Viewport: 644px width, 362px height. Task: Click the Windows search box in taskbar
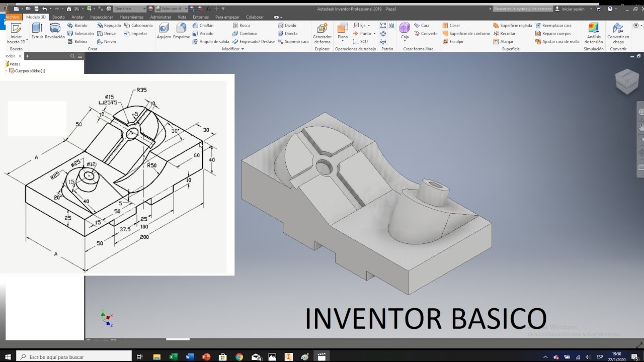pyautogui.click(x=74, y=356)
